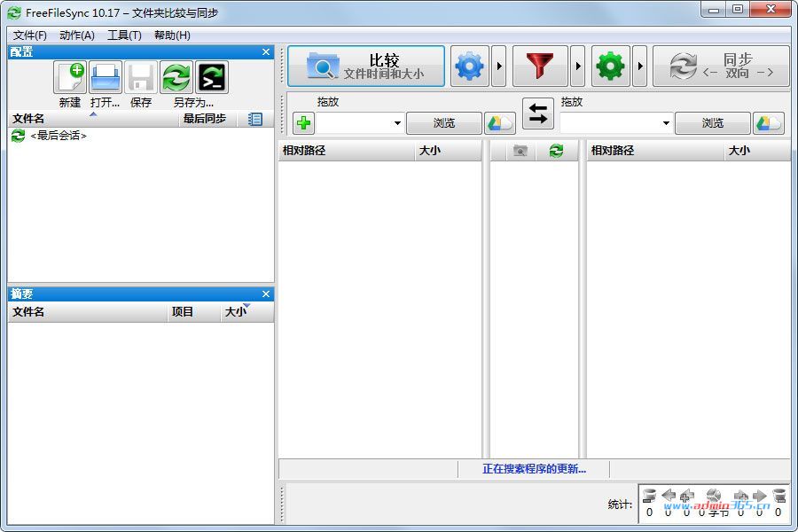Viewport: 798px width, 532px height.
Task: Open the right folder path history dropdown
Action: point(666,123)
